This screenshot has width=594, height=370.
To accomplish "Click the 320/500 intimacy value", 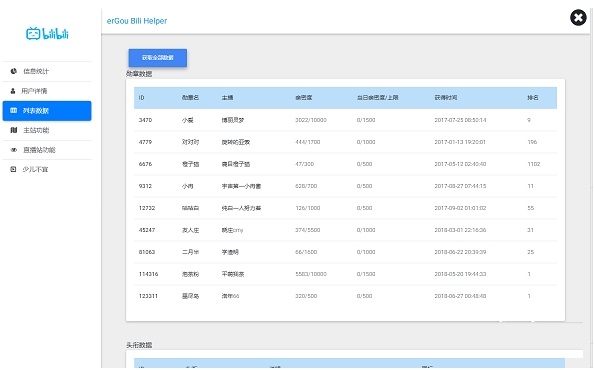I will (306, 296).
